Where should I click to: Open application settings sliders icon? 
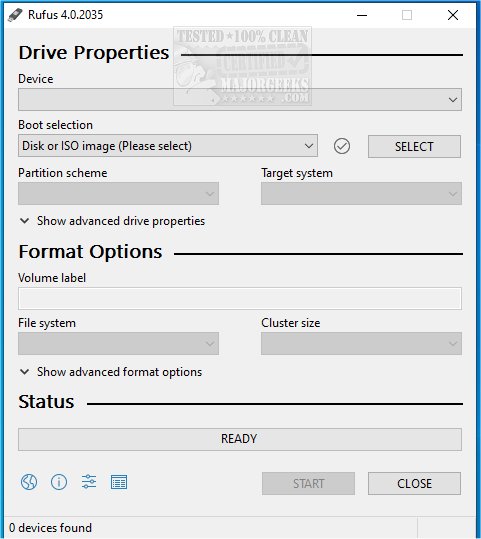coord(89,482)
